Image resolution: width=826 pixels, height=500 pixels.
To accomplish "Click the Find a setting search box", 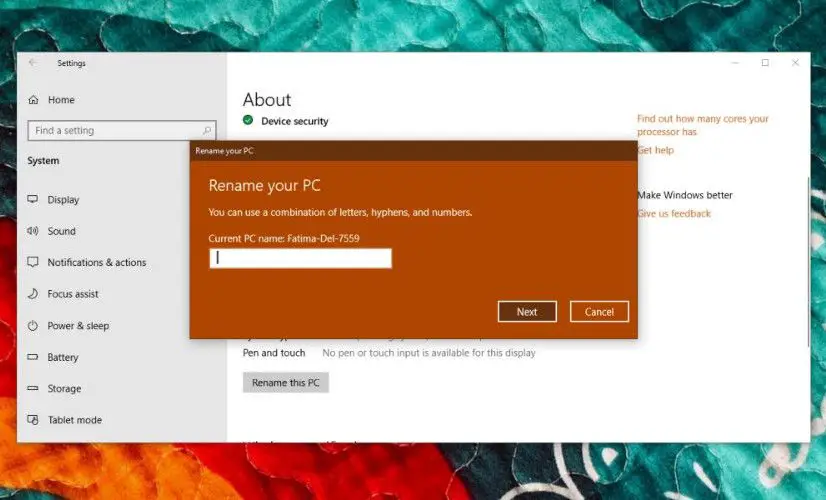I will pos(122,130).
